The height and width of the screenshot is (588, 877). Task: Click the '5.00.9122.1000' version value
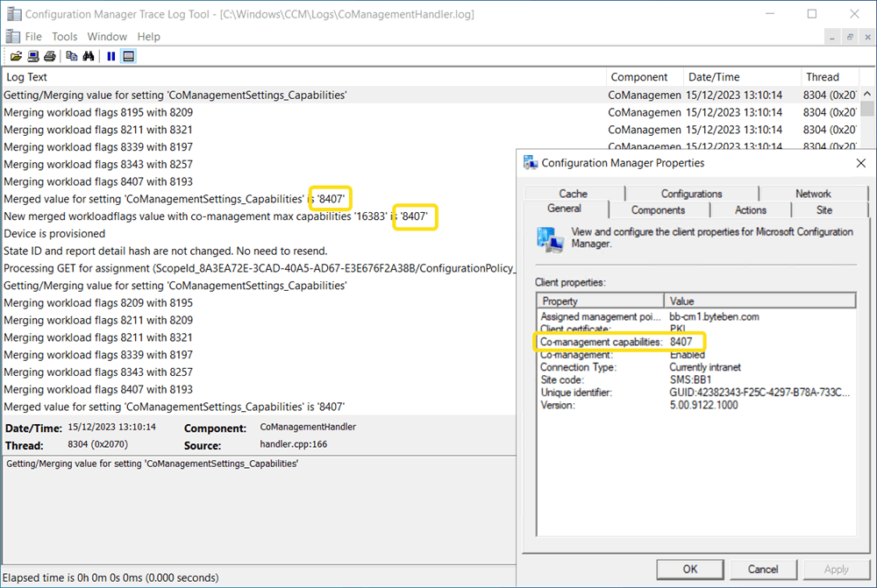pyautogui.click(x=703, y=405)
